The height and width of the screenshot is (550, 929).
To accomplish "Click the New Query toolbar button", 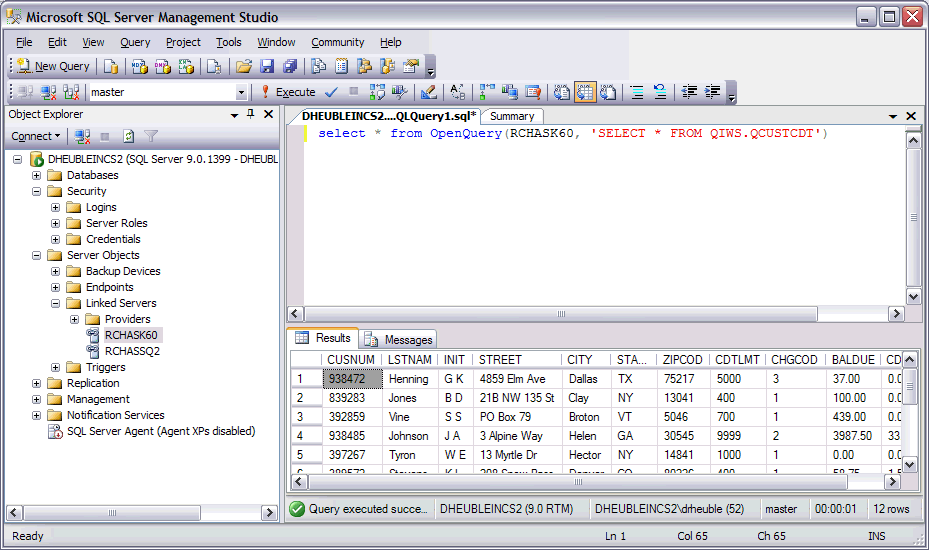I will (x=53, y=66).
